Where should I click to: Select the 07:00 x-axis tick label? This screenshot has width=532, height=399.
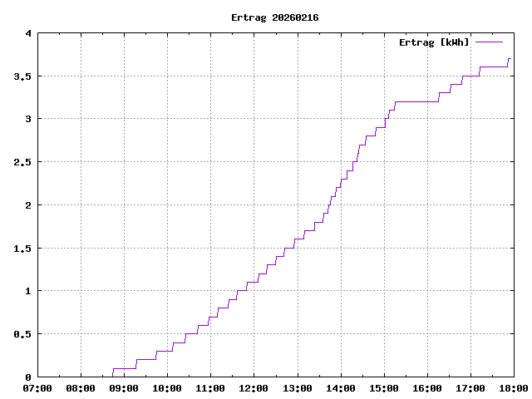pos(37,388)
